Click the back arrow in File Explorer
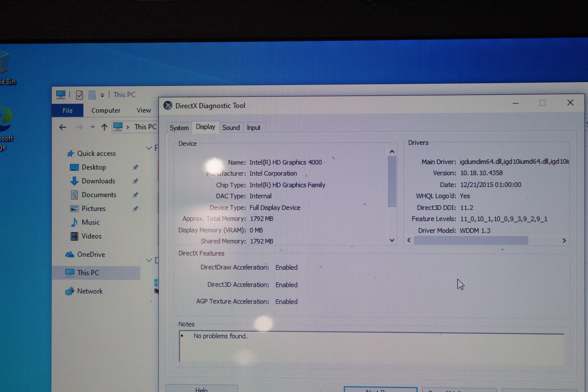588x392 pixels. (x=62, y=127)
